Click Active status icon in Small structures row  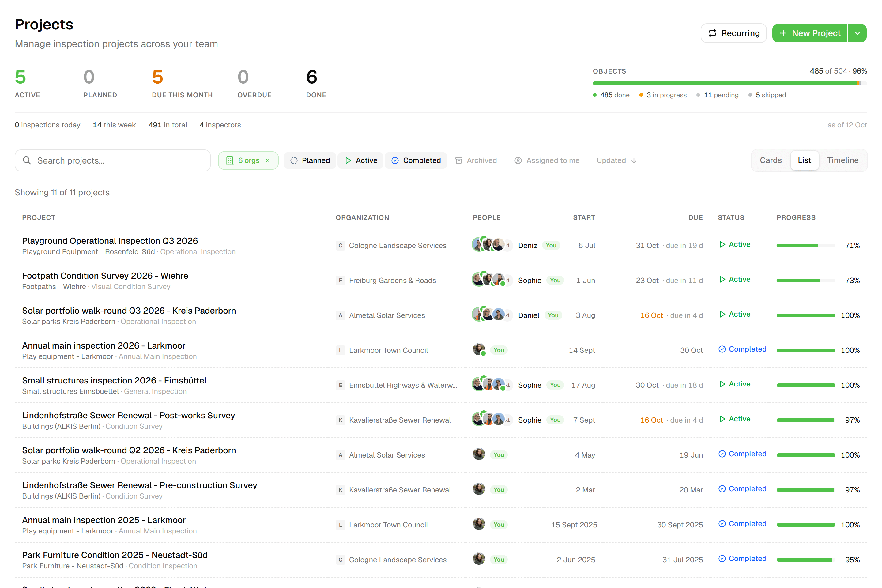[722, 384]
